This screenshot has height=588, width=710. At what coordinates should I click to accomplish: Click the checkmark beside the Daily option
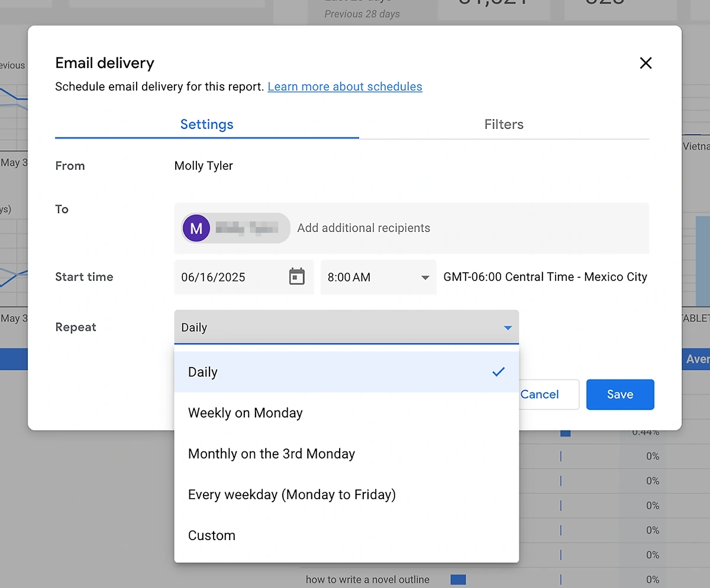tap(496, 372)
